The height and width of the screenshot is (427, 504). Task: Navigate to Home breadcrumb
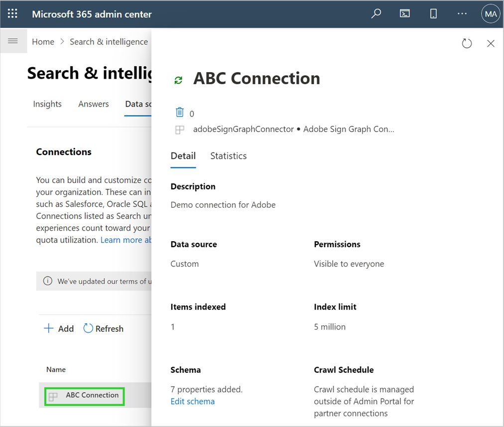tap(43, 42)
